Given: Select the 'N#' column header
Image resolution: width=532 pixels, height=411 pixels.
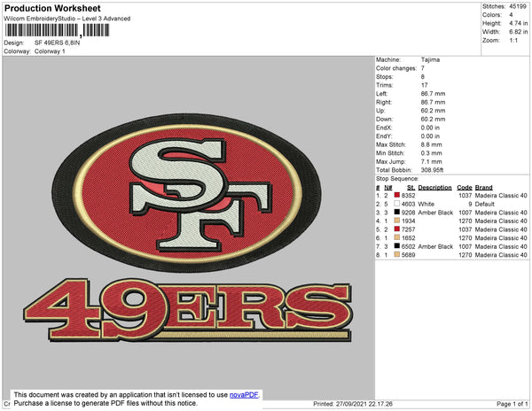Looking at the screenshot, I should click(x=387, y=188).
